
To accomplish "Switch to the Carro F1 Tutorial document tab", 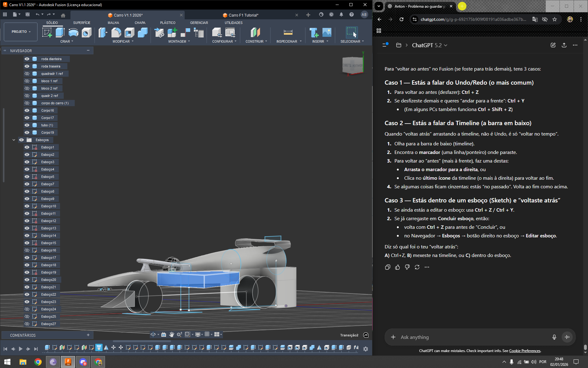I will 243,15.
